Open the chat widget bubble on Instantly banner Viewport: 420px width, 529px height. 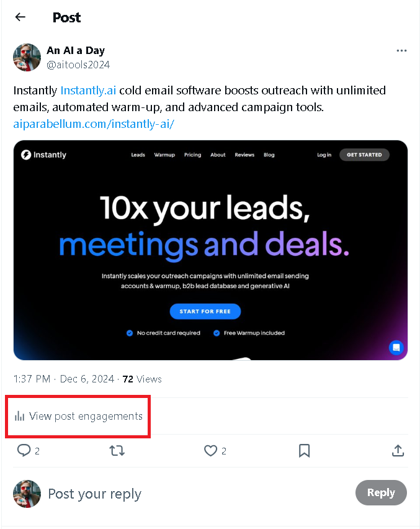(x=396, y=348)
